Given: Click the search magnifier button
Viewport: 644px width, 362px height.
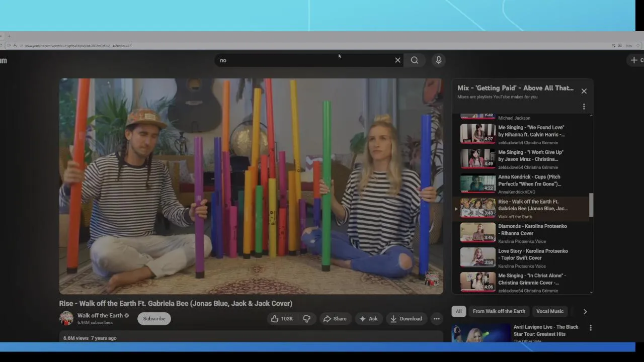Looking at the screenshot, I should [415, 60].
